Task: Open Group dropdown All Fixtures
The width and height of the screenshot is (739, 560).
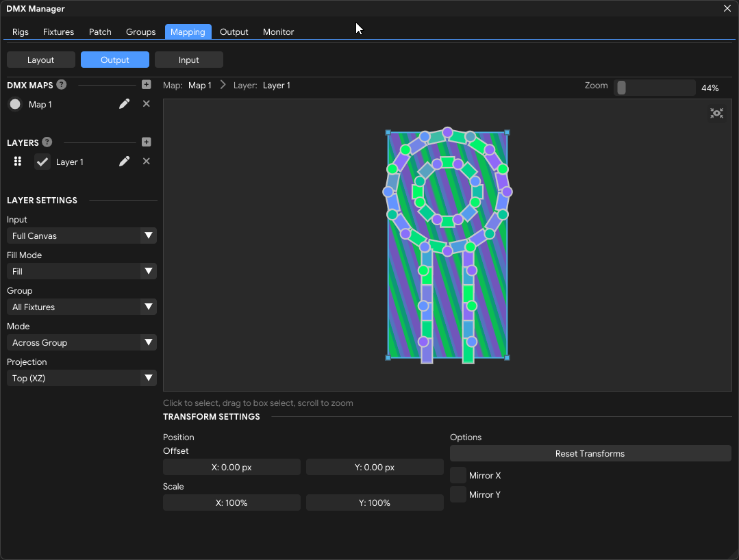Action: (82, 307)
